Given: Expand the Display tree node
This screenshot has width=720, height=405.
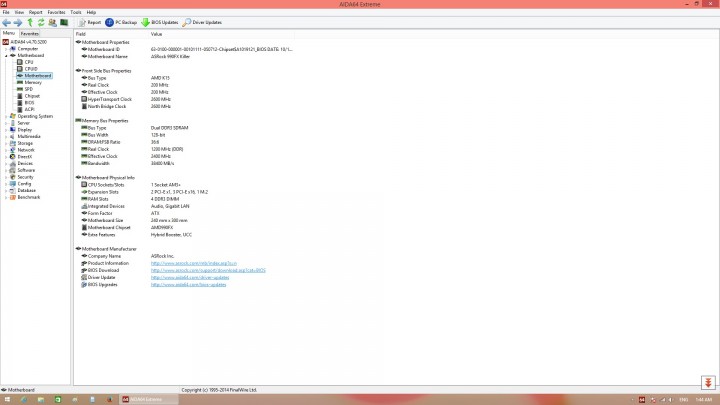Looking at the screenshot, I should [6, 130].
